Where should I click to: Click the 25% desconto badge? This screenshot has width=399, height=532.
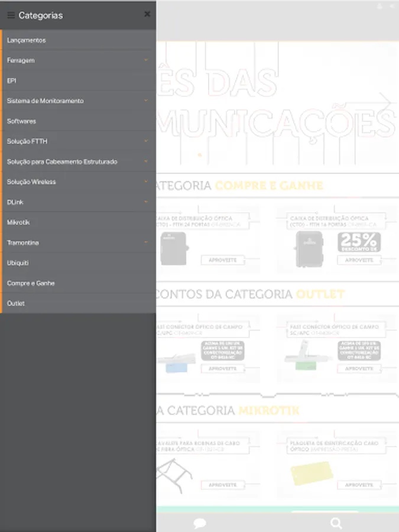coord(359,242)
